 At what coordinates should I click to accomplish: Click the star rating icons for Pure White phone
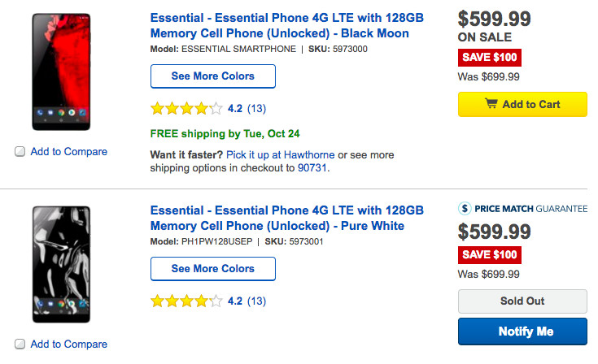tap(186, 301)
